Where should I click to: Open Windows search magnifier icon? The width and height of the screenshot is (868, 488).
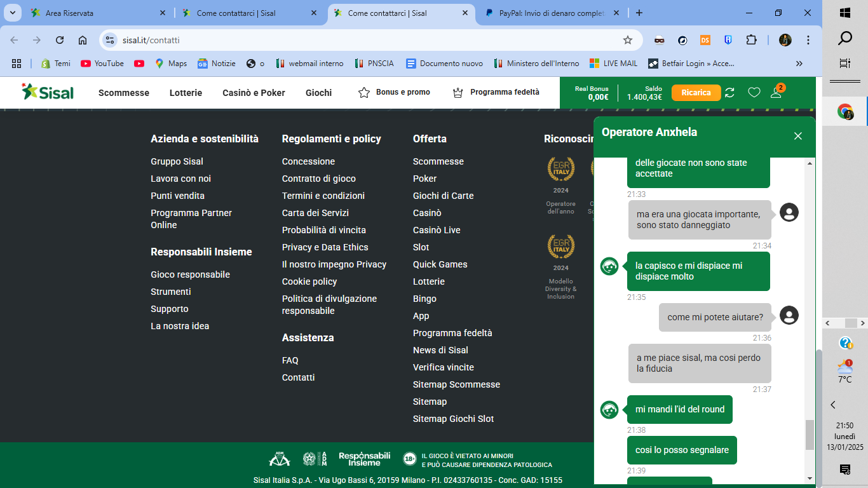[845, 38]
